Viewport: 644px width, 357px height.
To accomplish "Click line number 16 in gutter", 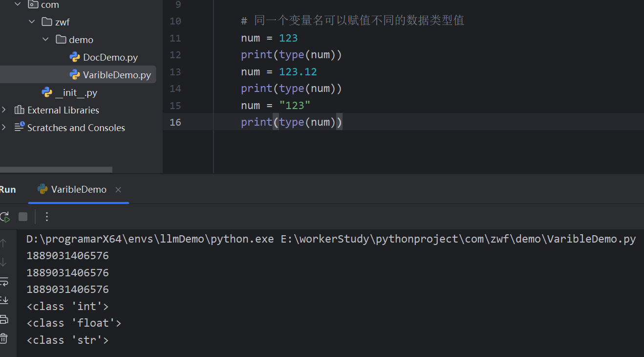I will point(175,122).
